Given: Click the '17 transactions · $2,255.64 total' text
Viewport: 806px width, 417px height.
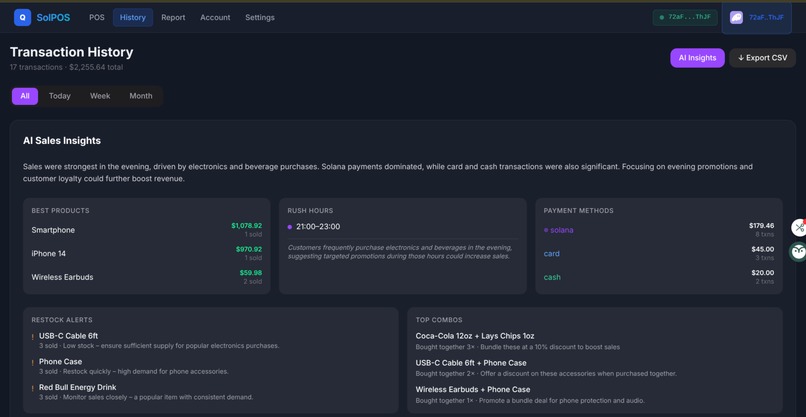Looking at the screenshot, I should pyautogui.click(x=66, y=67).
